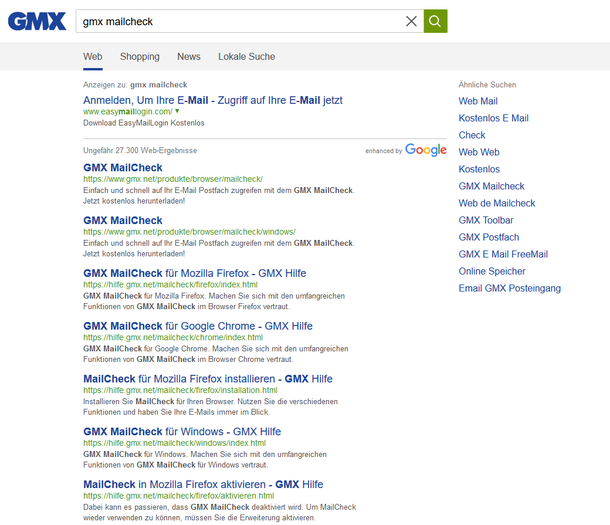Click URL hilfe.gmx.net/mailcheck/firefox/aktivieren.html

(x=179, y=496)
